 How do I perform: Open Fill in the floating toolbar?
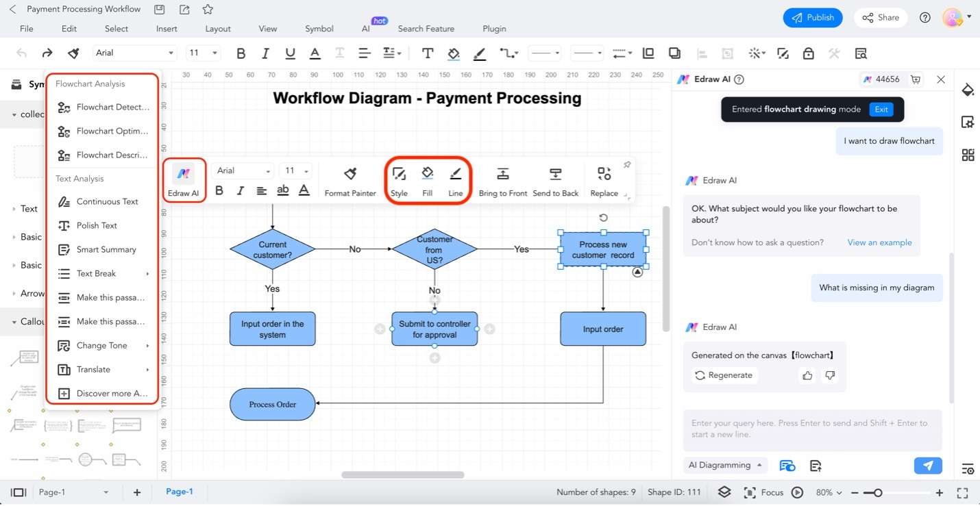click(428, 181)
